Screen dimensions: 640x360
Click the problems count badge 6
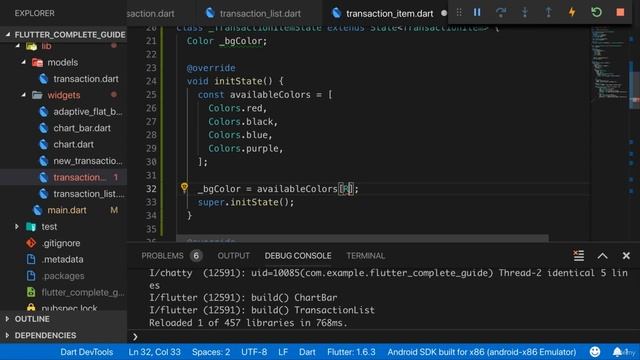click(x=196, y=256)
